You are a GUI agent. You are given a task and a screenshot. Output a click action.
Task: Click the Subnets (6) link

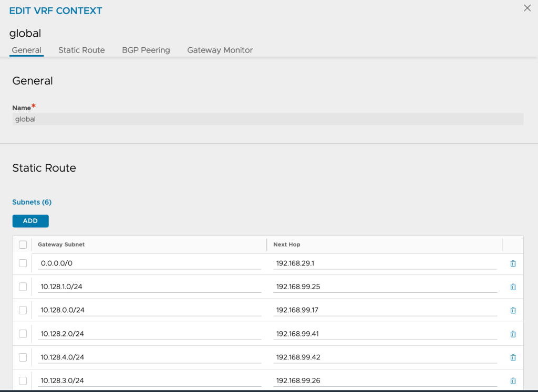coord(32,202)
